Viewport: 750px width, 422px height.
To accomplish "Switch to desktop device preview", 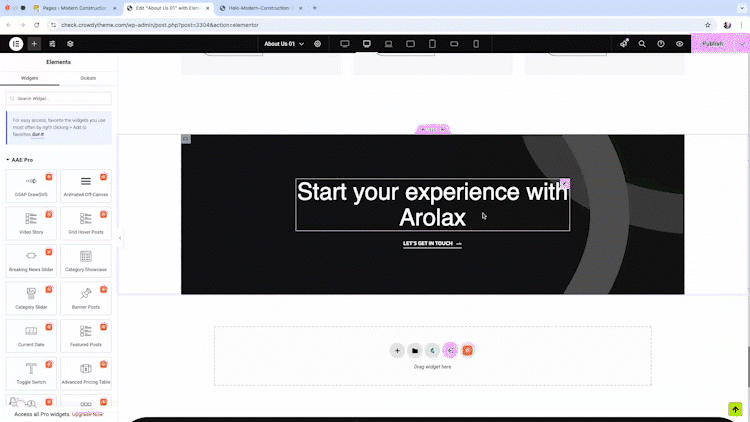I will click(367, 44).
